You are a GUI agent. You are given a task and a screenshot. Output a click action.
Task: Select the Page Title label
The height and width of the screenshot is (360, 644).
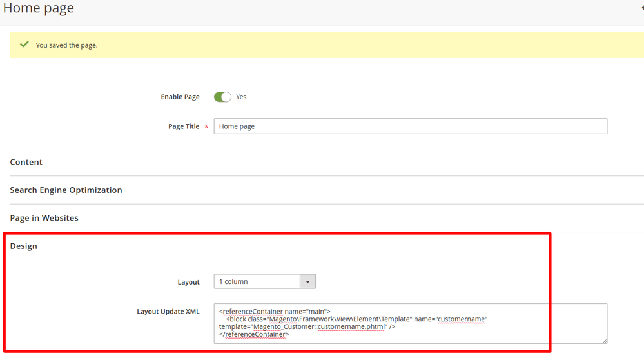(x=184, y=126)
